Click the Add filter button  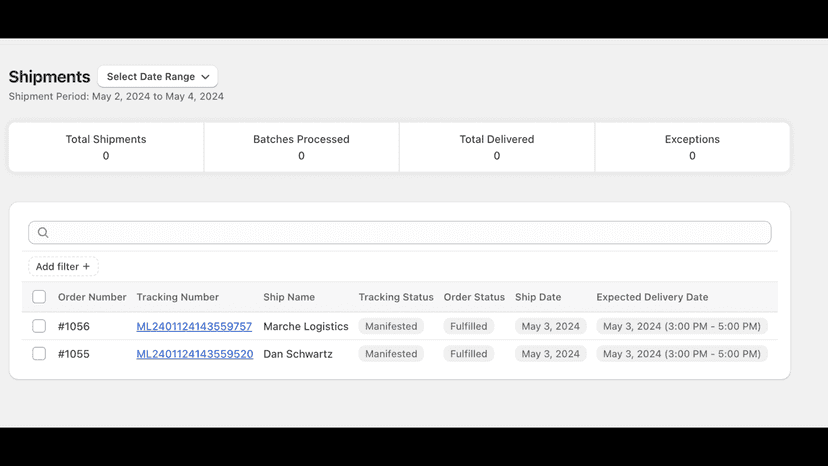tap(63, 267)
